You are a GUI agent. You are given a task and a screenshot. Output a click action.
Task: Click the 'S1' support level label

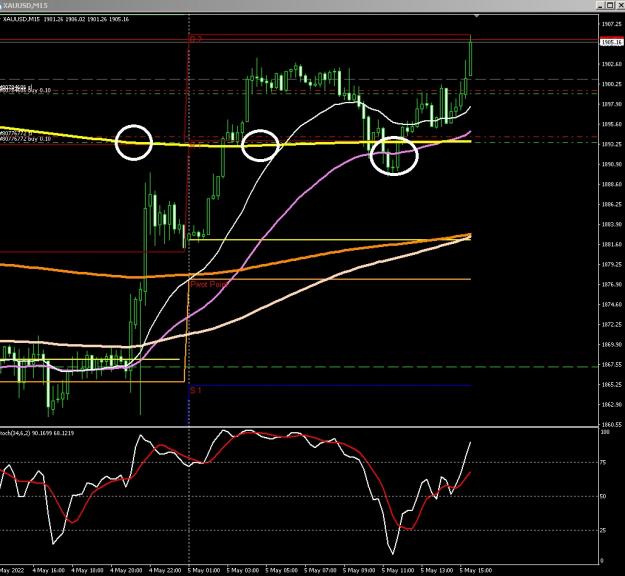coord(195,390)
